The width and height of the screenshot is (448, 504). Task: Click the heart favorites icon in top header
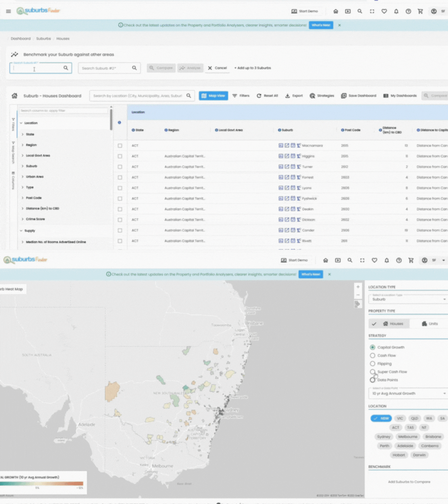coord(384,11)
